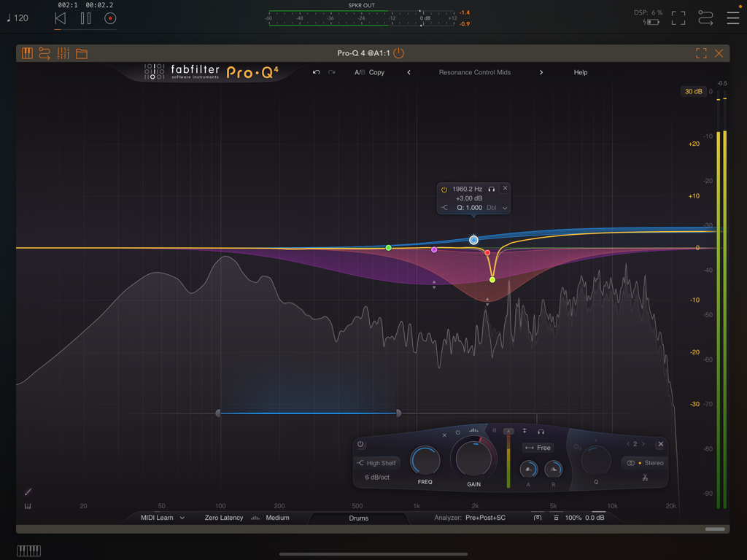Click Help in the Pro-Q header
Screen dimensions: 747x560
pos(580,72)
